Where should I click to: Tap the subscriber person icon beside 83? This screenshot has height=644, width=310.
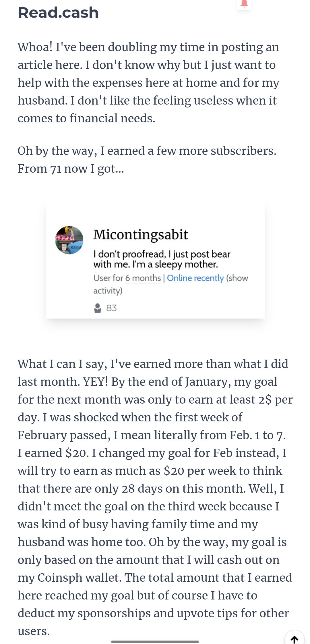click(x=98, y=308)
